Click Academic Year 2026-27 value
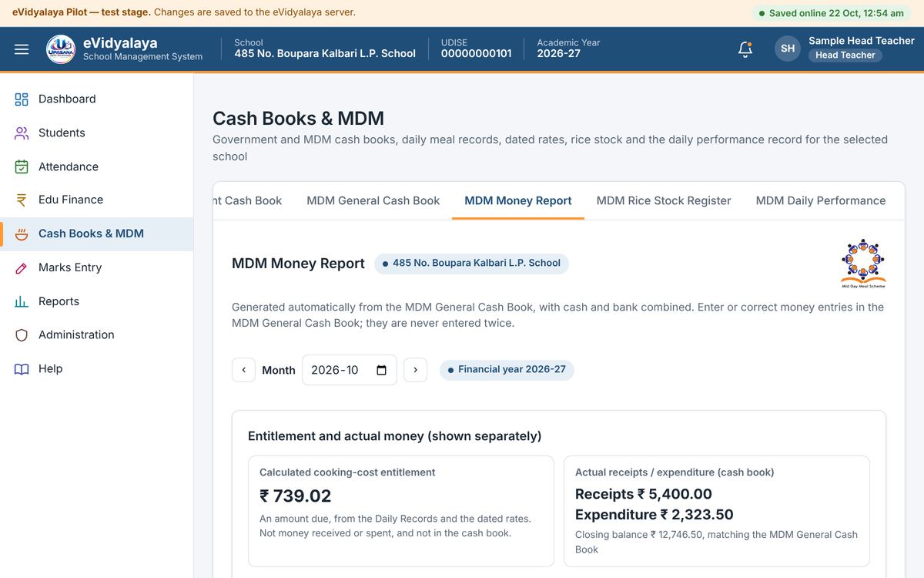924x578 pixels. click(559, 54)
